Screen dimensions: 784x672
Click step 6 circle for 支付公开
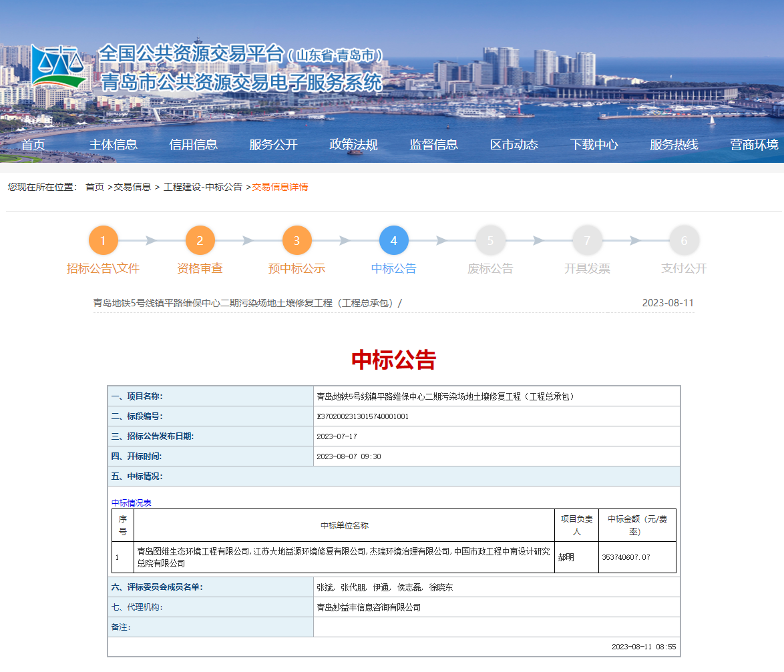click(684, 241)
